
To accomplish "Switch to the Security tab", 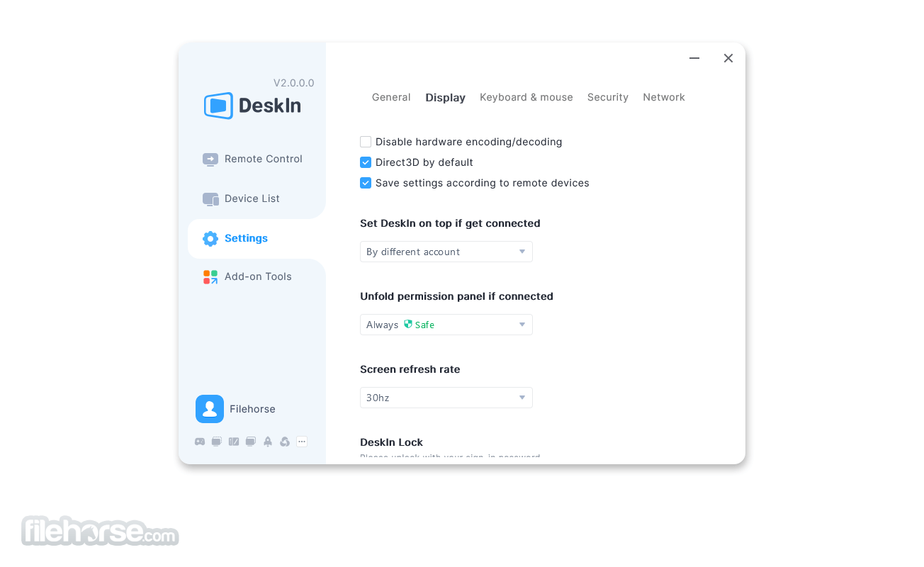I will point(608,97).
